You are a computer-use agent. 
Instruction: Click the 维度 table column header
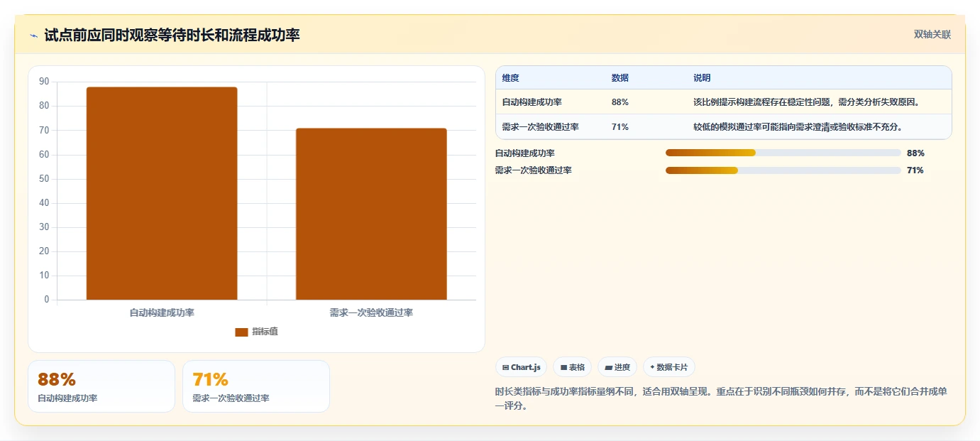point(510,78)
